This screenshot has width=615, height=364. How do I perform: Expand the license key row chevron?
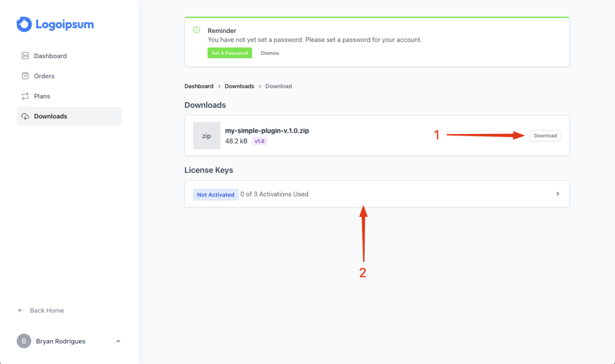pos(557,194)
